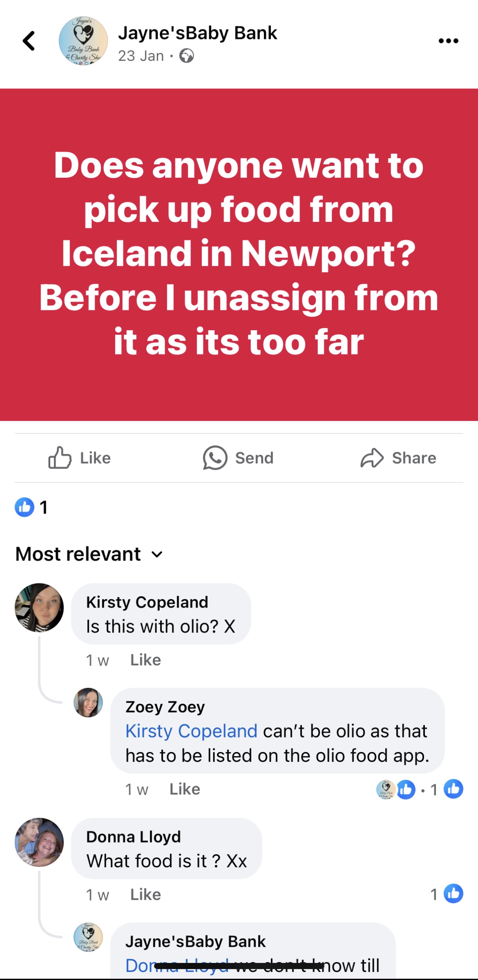478x980 pixels.
Task: Expand the Most relevant comment sort dropdown
Action: click(x=89, y=554)
